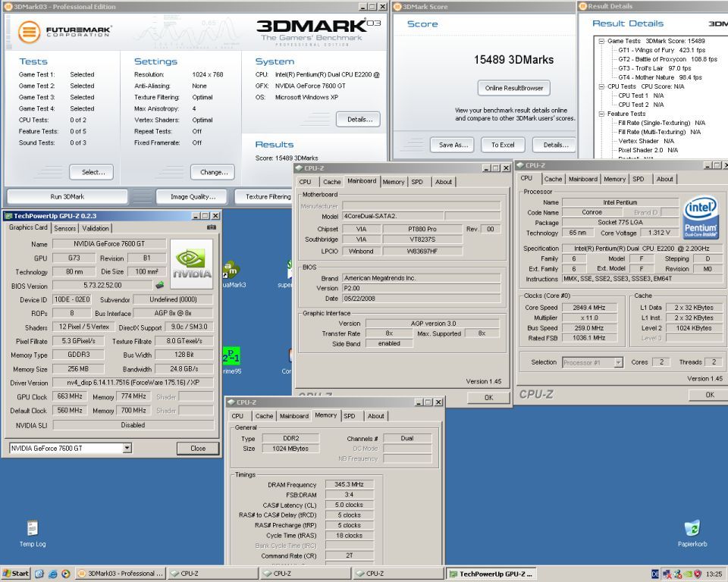Click OK in the CPU-Z processor window
728x582 pixels.
pos(709,395)
